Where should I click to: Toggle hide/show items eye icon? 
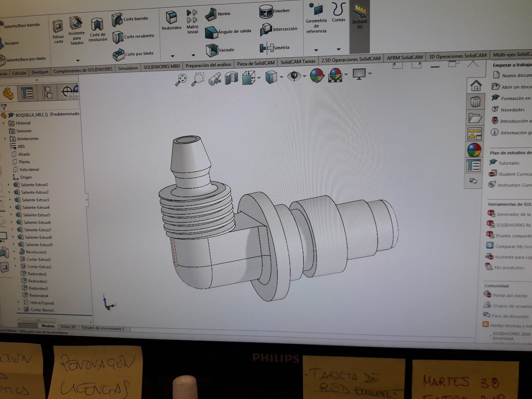294,76
